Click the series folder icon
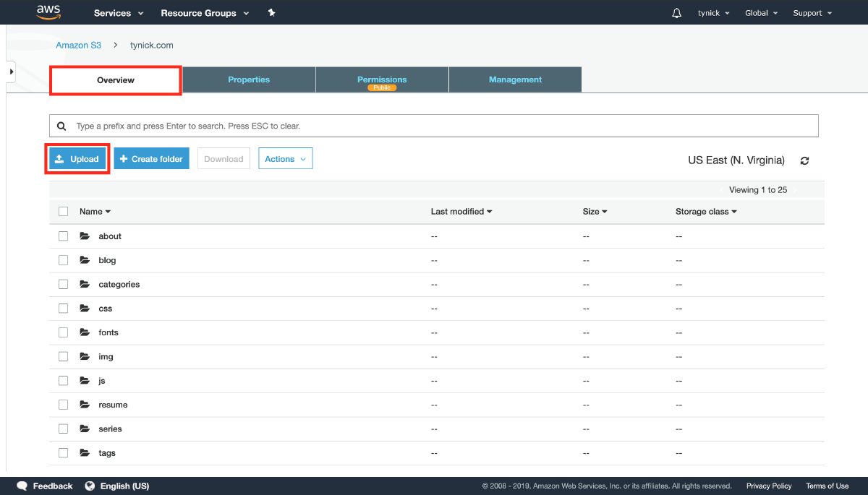 click(x=85, y=429)
